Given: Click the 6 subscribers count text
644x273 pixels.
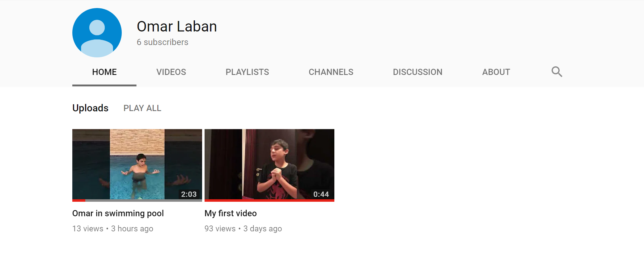Looking at the screenshot, I should tap(163, 42).
